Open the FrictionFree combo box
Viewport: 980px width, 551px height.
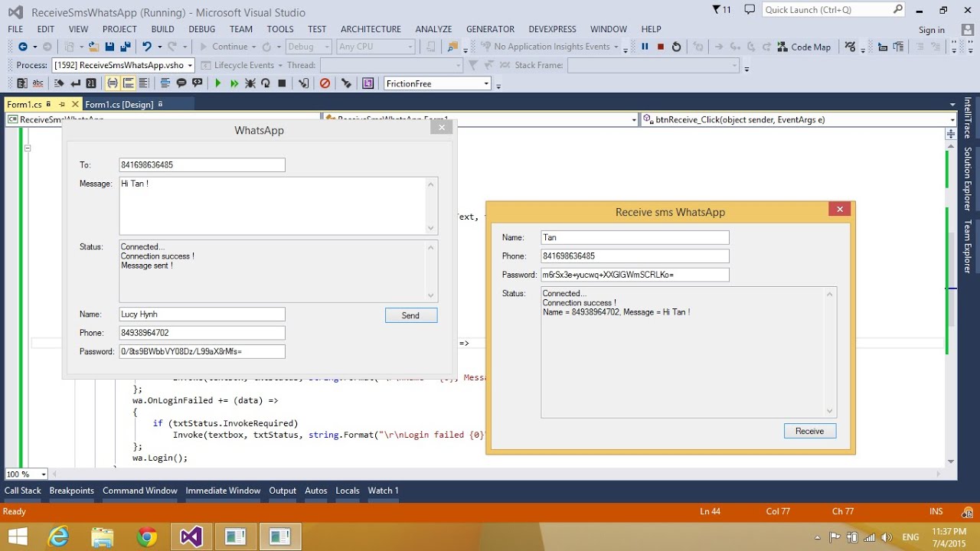point(437,83)
